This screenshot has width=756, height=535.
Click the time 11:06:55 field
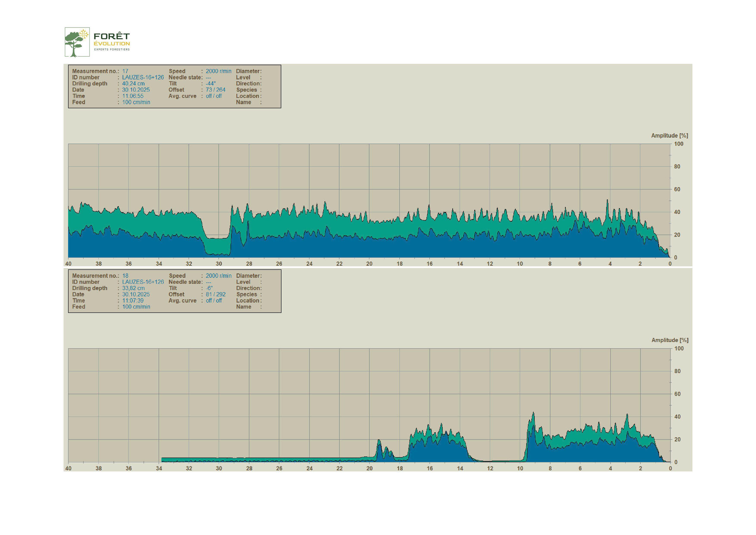click(133, 96)
